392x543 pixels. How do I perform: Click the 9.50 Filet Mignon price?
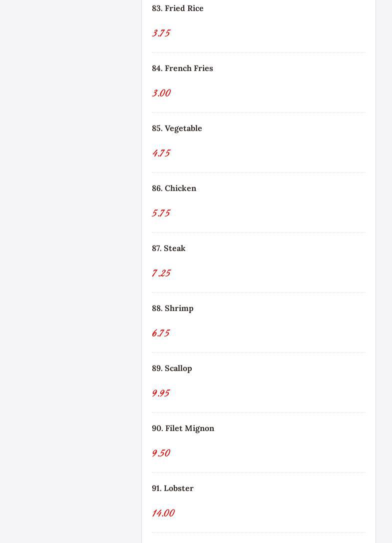tap(161, 453)
